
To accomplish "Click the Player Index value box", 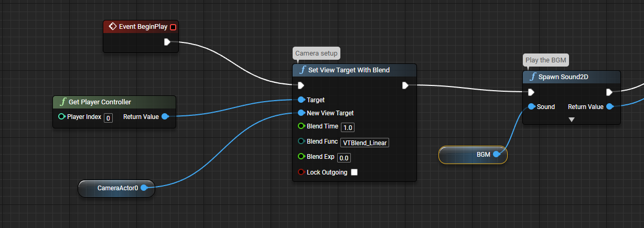I will click(108, 117).
